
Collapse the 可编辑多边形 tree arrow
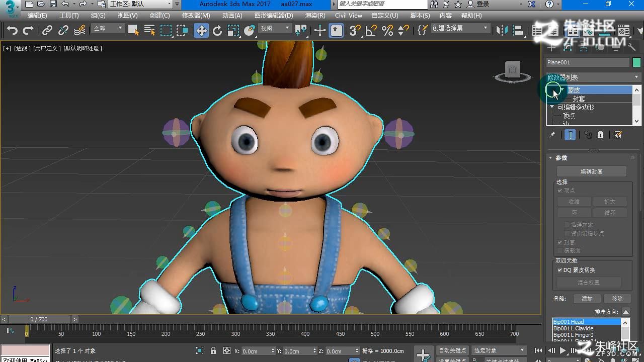click(552, 107)
